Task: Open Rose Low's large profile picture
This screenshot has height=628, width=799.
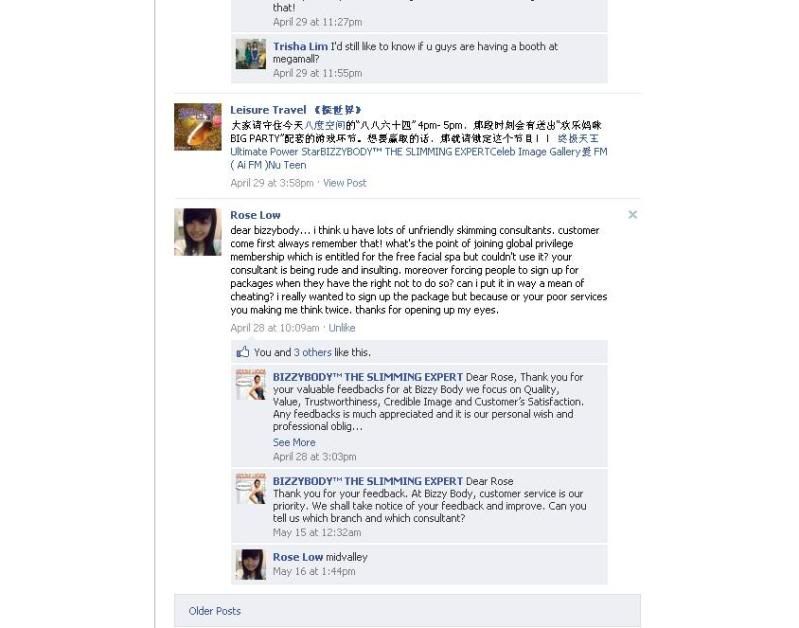Action: point(198,232)
